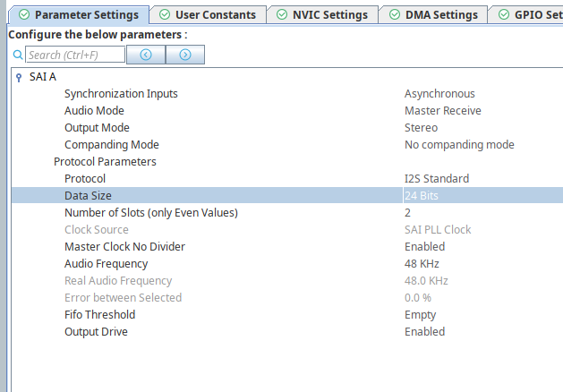
Task: Click the green check icon on NVIC Settings tab
Action: click(282, 14)
